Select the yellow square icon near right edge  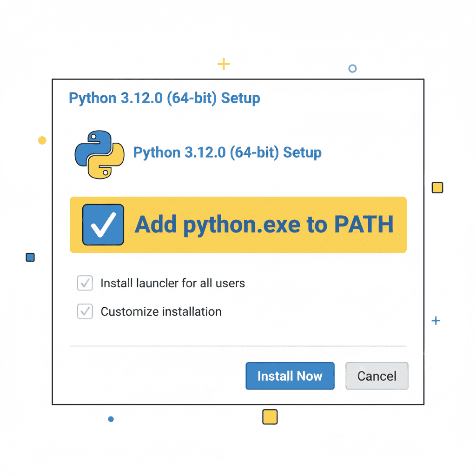(437, 187)
